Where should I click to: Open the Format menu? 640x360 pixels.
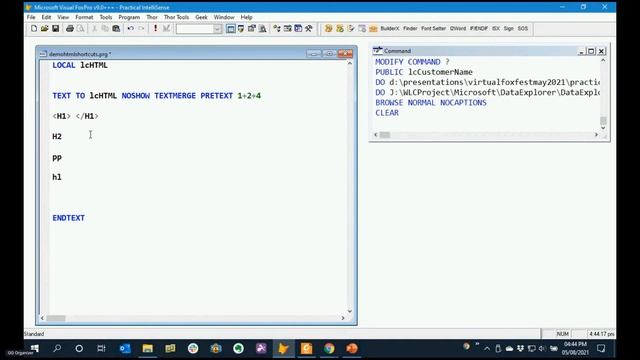(84, 17)
